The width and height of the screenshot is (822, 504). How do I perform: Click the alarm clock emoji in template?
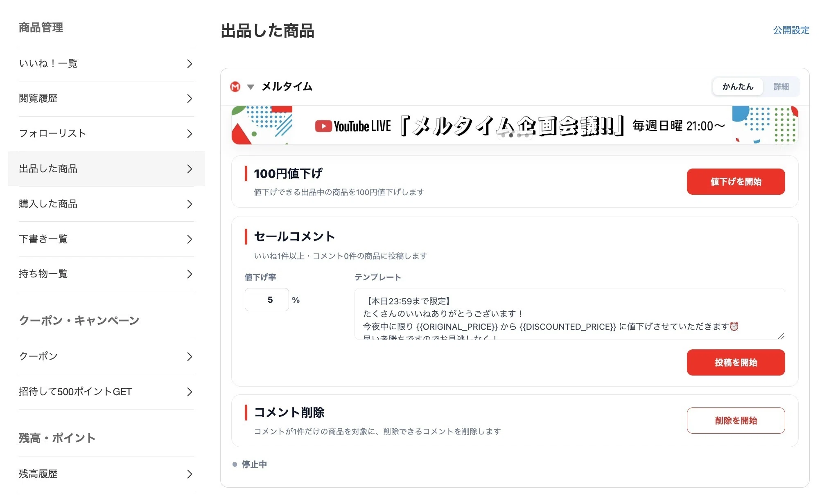[x=734, y=326]
